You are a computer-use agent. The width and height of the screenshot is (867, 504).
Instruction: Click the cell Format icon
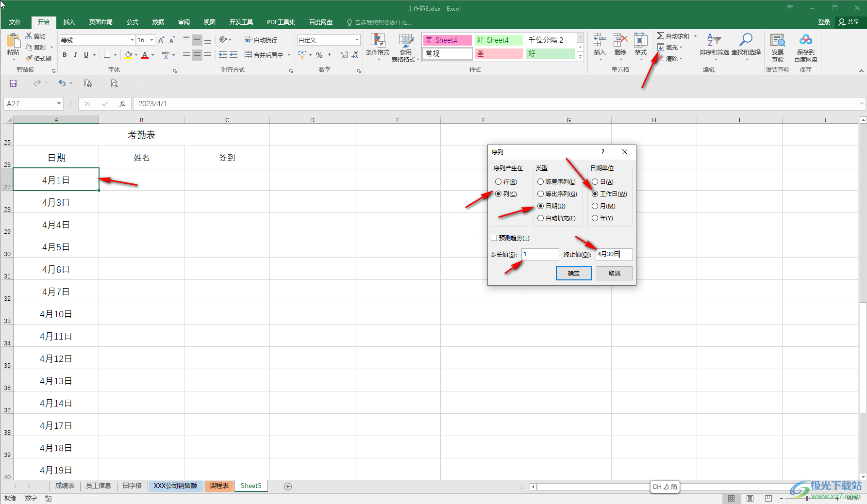(641, 41)
